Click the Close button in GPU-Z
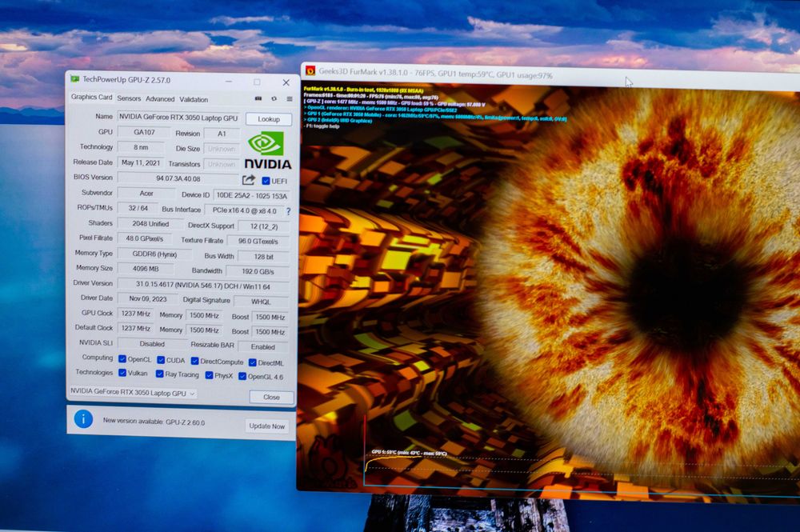 tap(271, 397)
